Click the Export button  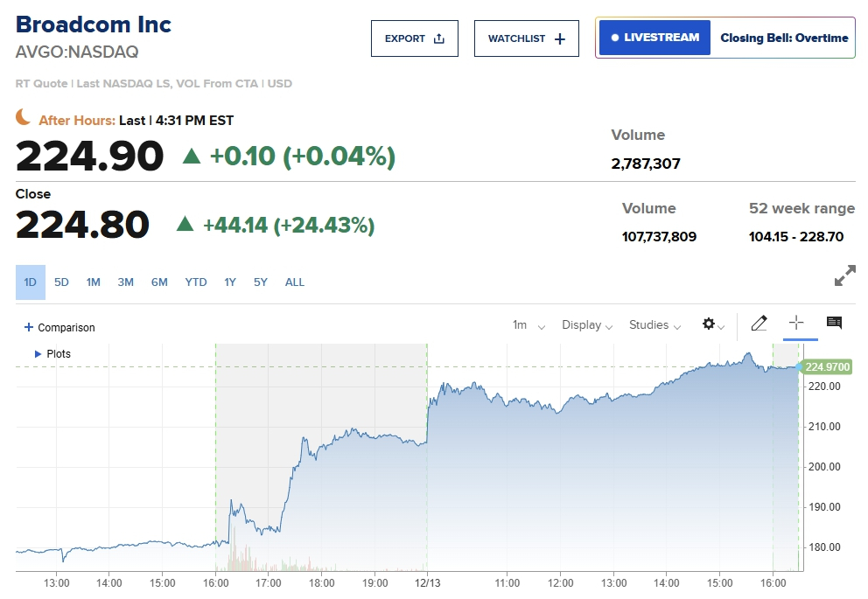[x=415, y=38]
